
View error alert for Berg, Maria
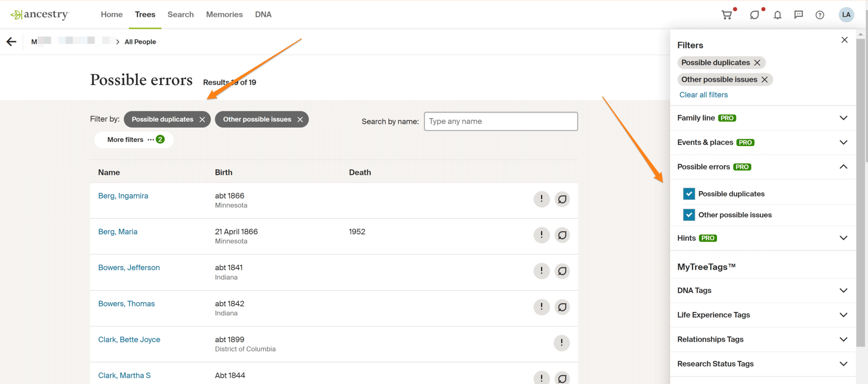click(x=542, y=235)
